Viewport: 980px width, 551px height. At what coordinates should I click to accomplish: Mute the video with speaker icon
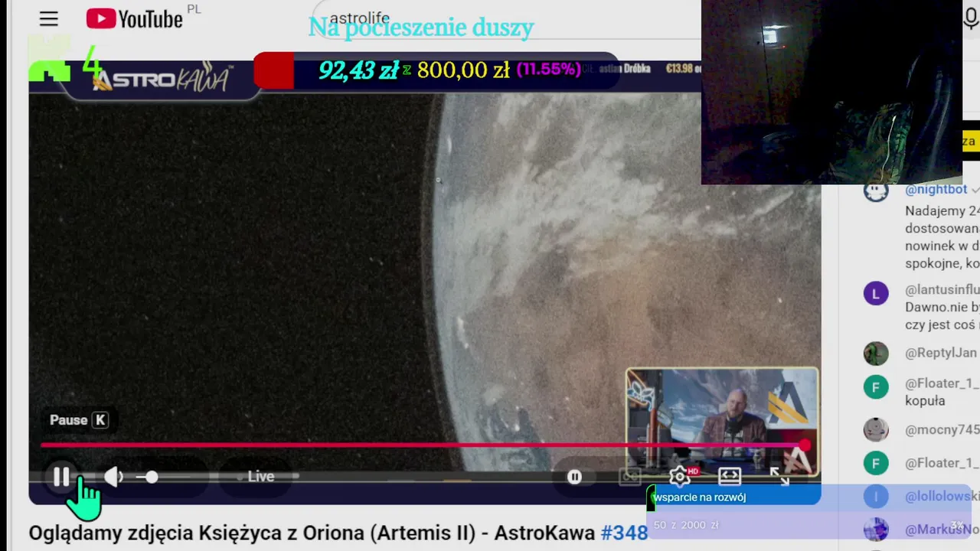click(x=113, y=477)
